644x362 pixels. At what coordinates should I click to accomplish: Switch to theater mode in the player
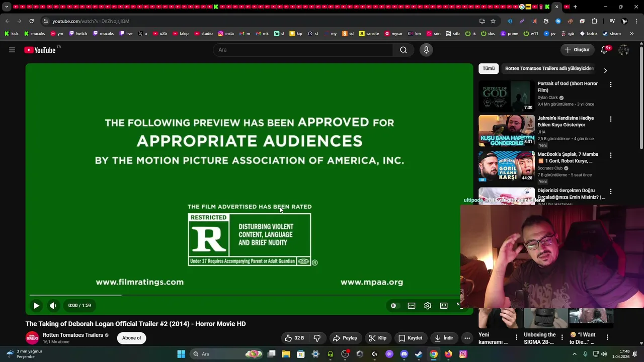[x=444, y=305]
